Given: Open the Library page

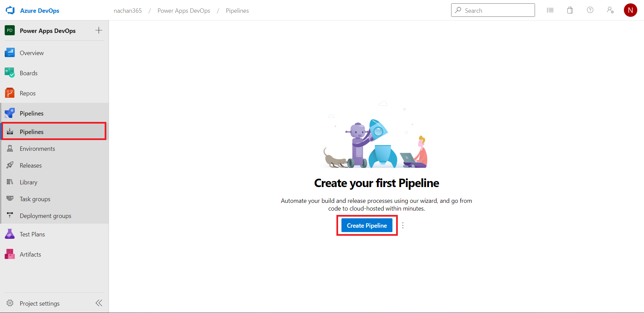Looking at the screenshot, I should (29, 182).
